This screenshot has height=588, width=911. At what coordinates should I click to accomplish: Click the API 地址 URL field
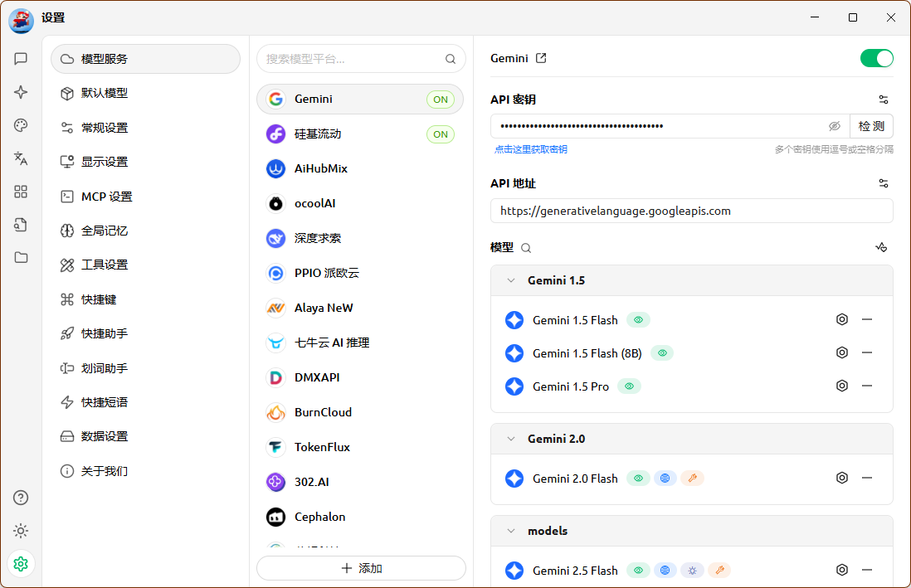[691, 211]
